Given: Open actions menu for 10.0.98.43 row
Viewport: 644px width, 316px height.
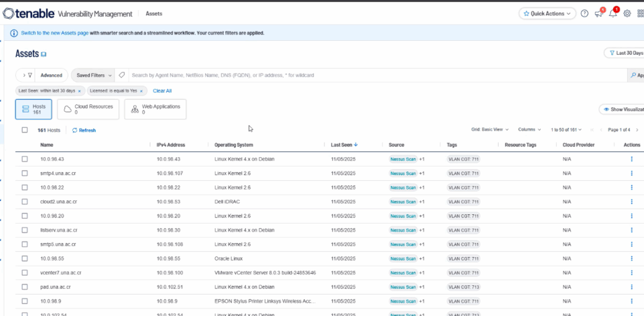Looking at the screenshot, I should click(631, 159).
